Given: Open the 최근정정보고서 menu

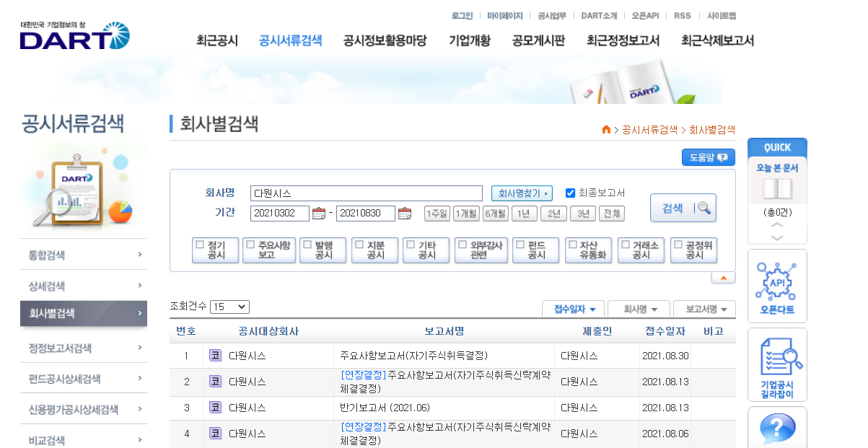Looking at the screenshot, I should [623, 40].
